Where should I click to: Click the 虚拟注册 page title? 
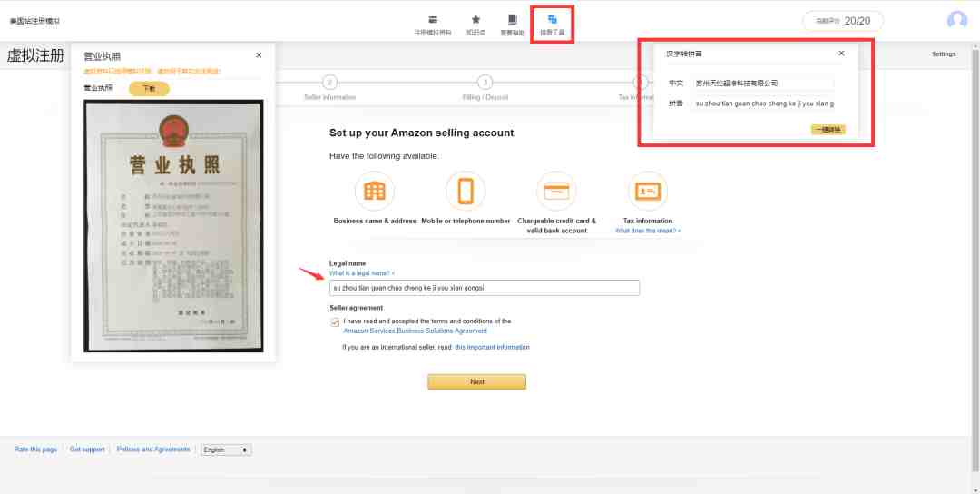tap(35, 55)
